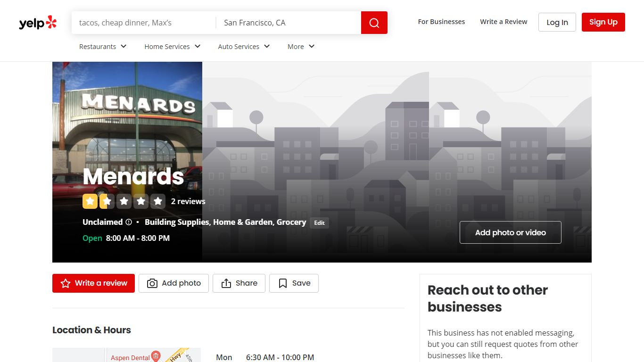644x362 pixels.
Task: Click the Aspen Dental map pin
Action: point(156,356)
